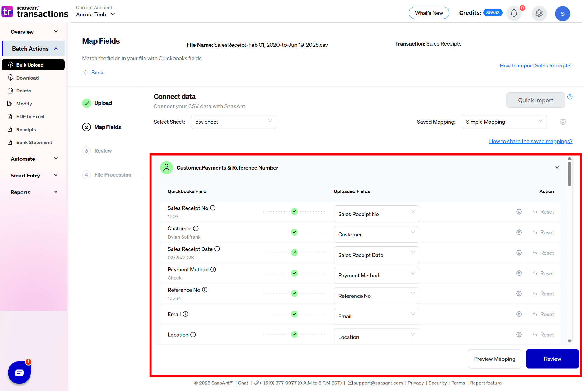Click the What's New button
The width and height of the screenshot is (584, 392).
click(429, 13)
